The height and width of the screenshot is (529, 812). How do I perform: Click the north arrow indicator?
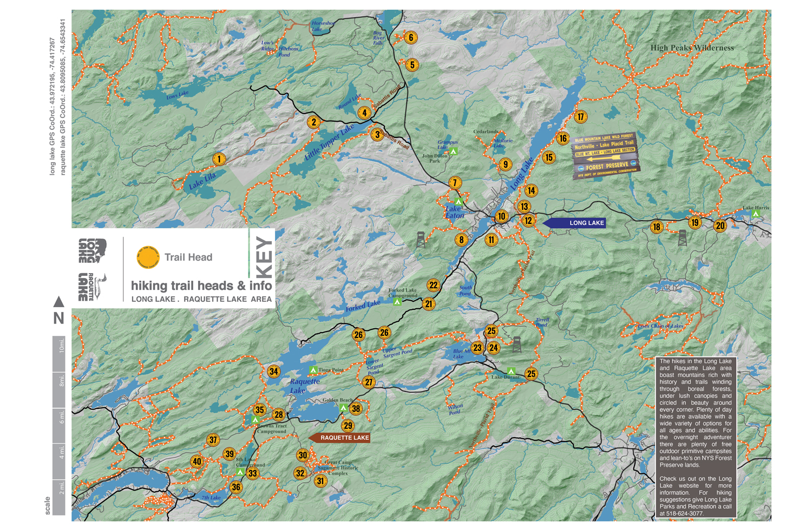[58, 302]
